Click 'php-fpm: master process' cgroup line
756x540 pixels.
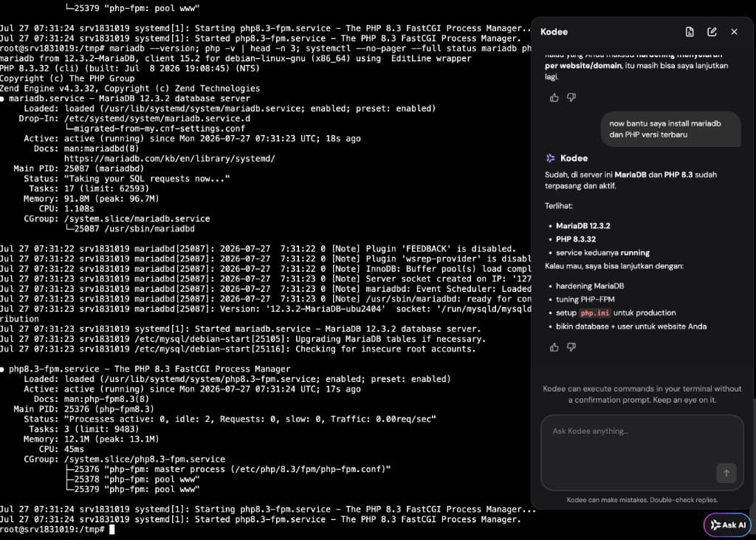[x=227, y=469]
